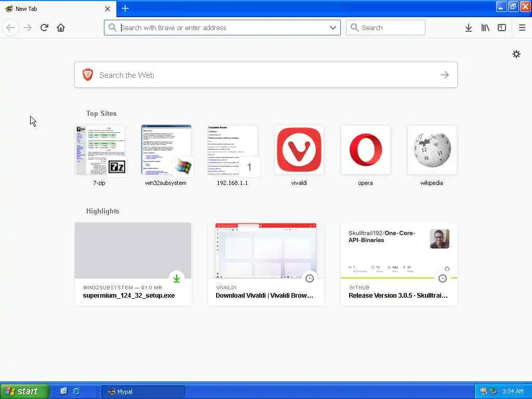
Task: Click Release Version 3.0.5 title link
Action: [398, 296]
